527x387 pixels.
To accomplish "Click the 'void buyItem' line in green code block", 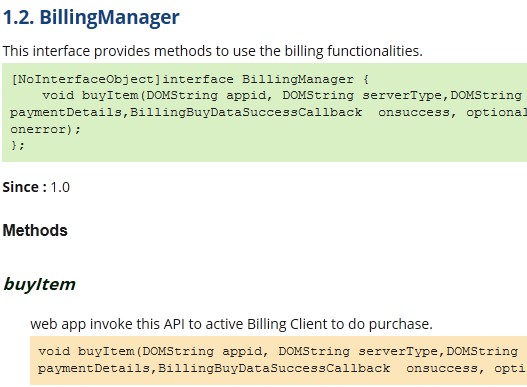I will (x=282, y=95).
